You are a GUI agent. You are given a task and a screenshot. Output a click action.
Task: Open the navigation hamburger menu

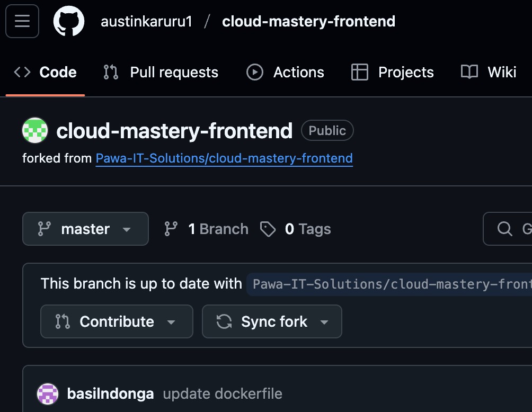click(x=22, y=21)
